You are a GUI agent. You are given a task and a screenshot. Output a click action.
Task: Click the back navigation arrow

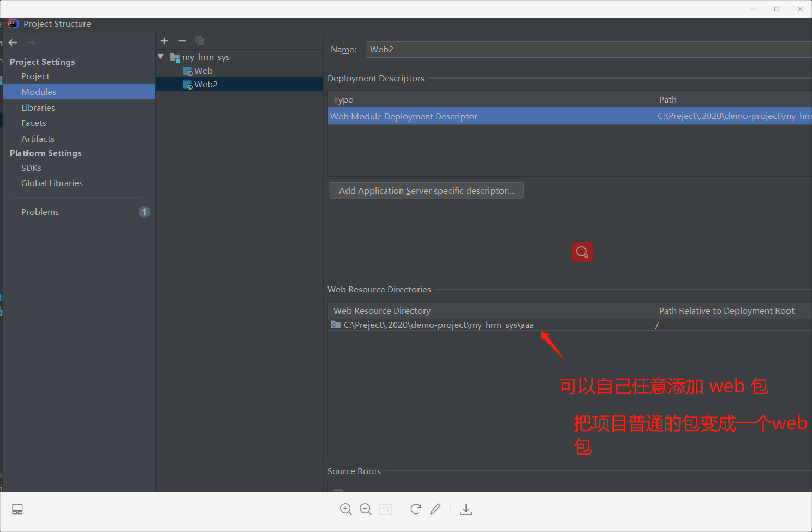click(x=13, y=42)
